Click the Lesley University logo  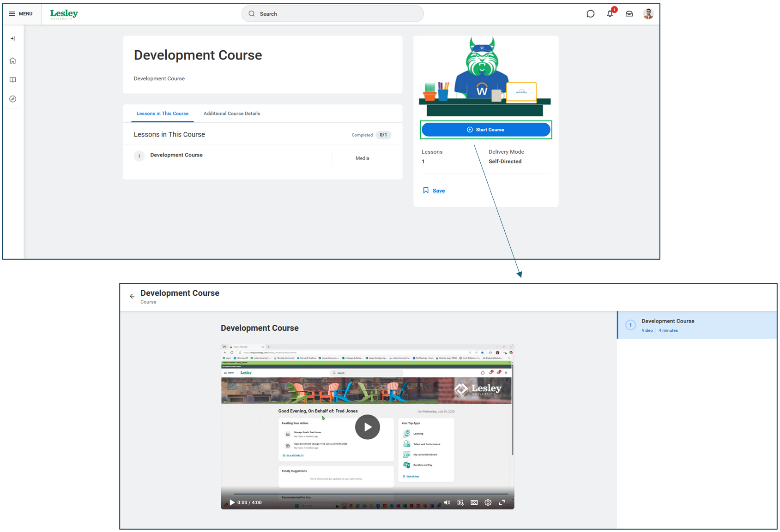64,14
